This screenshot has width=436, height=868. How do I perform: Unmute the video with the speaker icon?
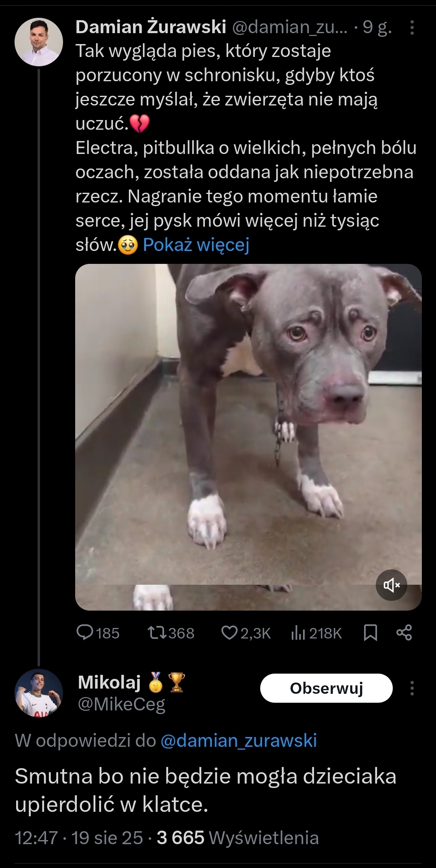[x=391, y=585]
